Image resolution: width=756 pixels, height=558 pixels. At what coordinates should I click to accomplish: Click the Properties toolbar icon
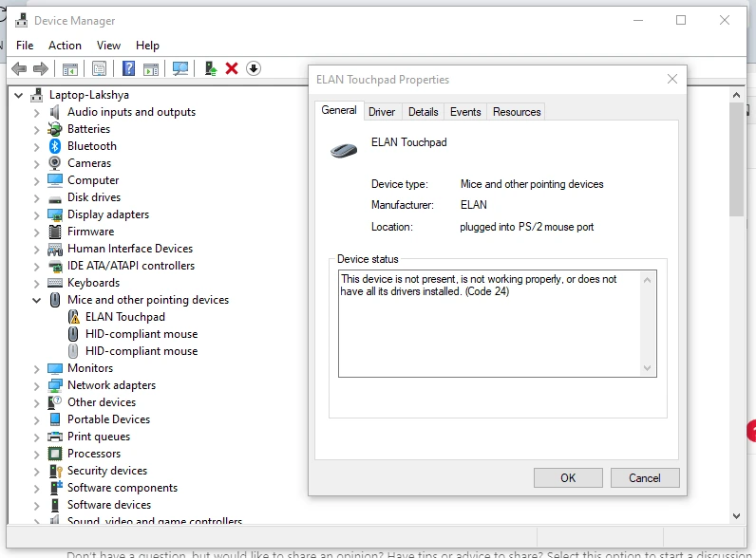click(99, 68)
